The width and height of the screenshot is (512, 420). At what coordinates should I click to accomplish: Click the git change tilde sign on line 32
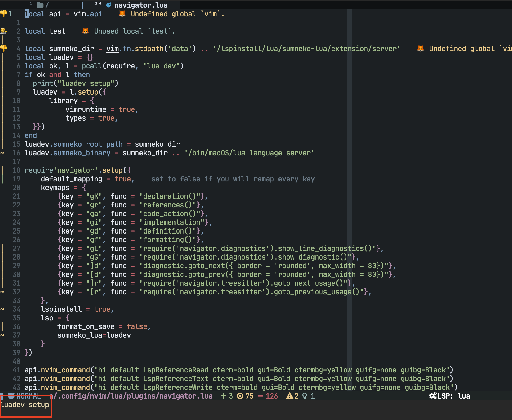pos(2,292)
